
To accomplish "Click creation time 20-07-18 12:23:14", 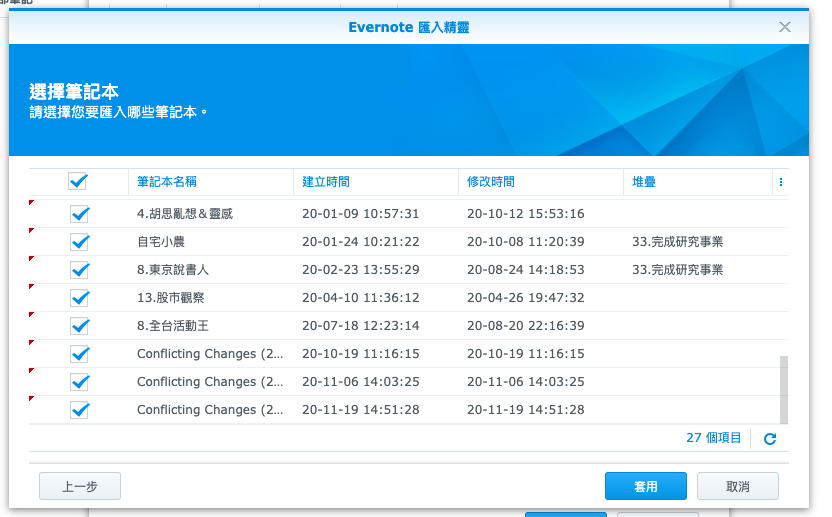I will tap(361, 326).
